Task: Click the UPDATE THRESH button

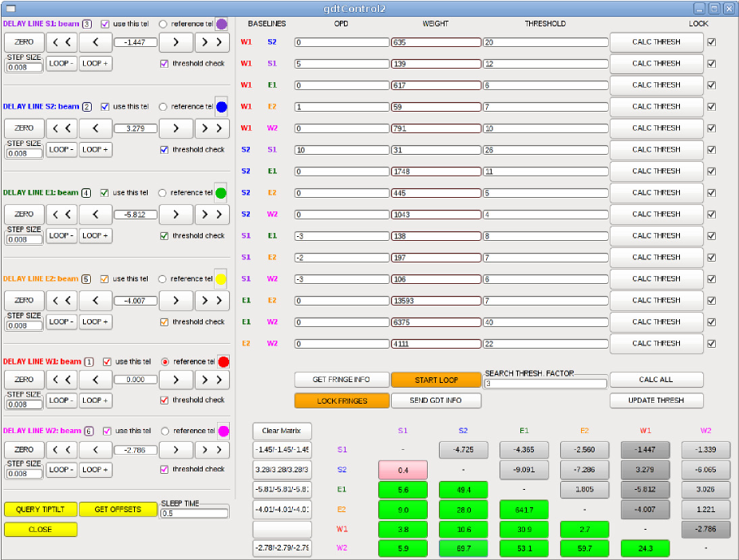Action: pos(656,400)
